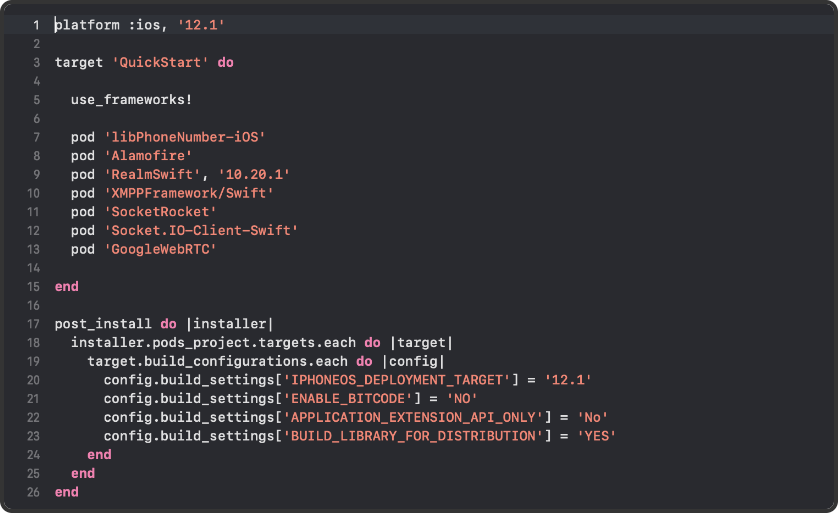
Task: Click the 'Socket.IO-Client-Swift' pod string
Action: pos(200,231)
